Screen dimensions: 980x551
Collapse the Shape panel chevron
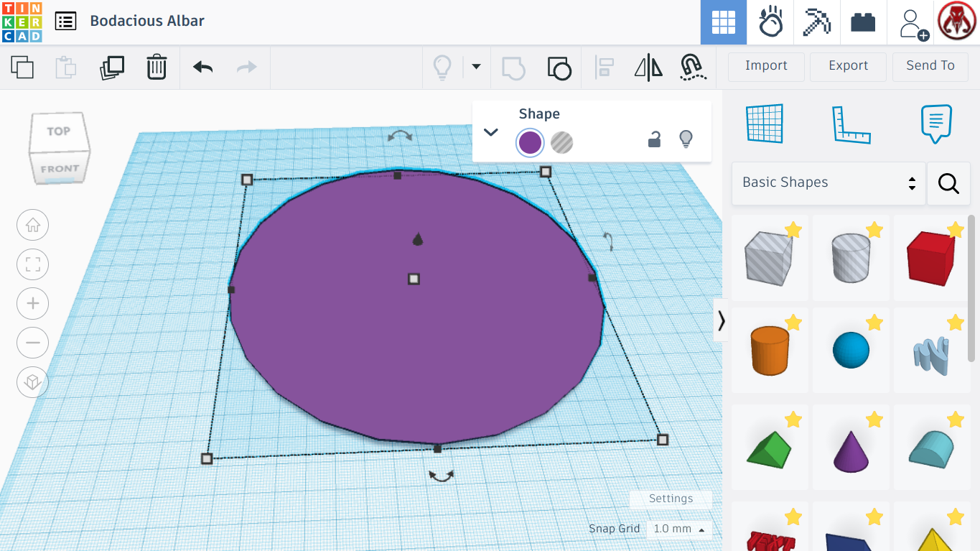click(x=491, y=132)
